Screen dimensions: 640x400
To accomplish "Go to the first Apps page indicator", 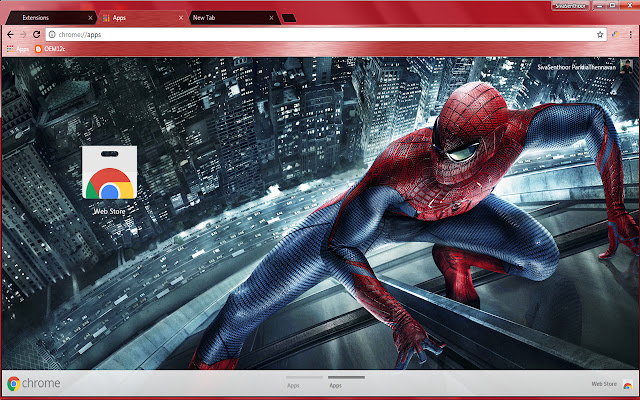I will (304, 382).
